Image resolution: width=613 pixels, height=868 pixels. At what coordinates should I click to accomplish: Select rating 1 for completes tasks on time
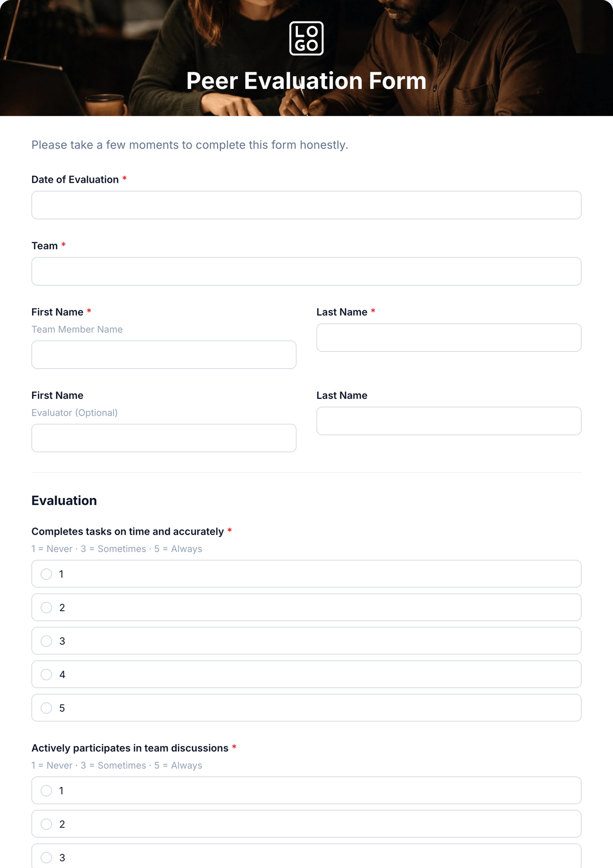click(x=306, y=574)
